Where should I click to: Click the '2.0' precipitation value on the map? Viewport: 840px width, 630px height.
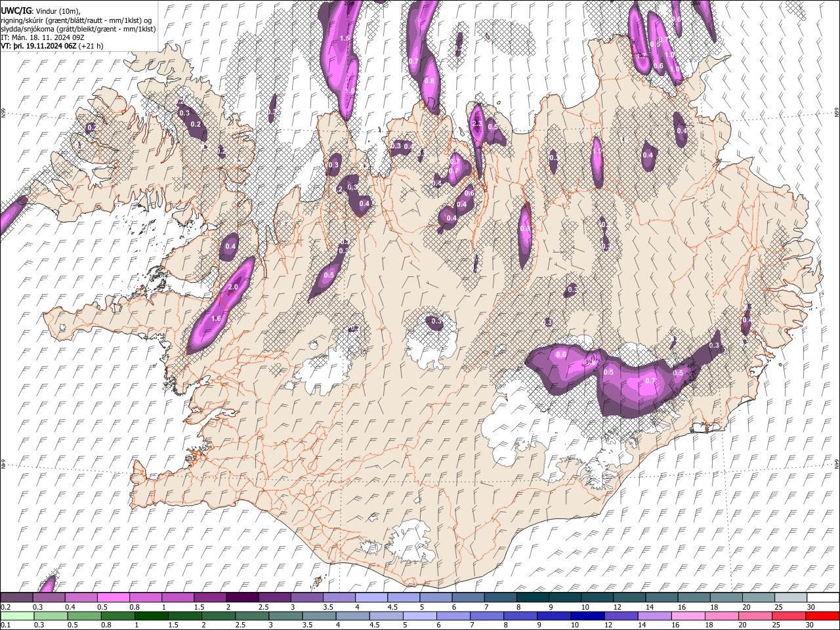233,287
